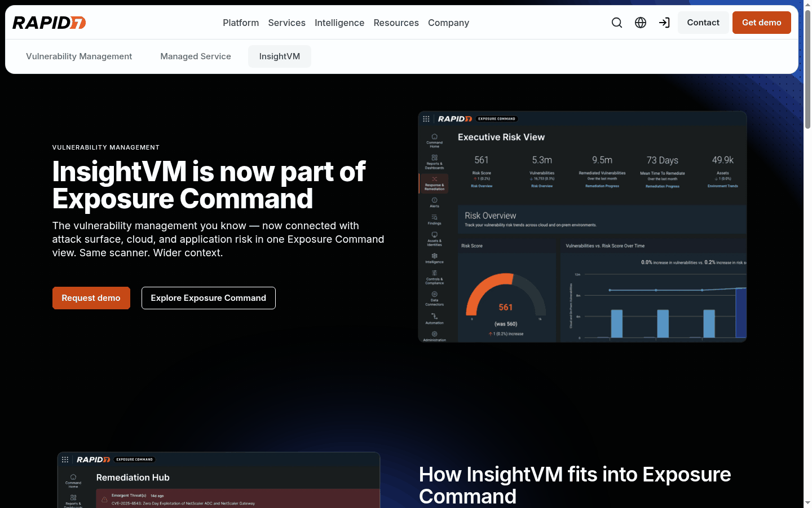Viewport: 812px width, 508px height.
Task: Click the Remediation Hub screenshot thumbnail
Action: (219, 480)
